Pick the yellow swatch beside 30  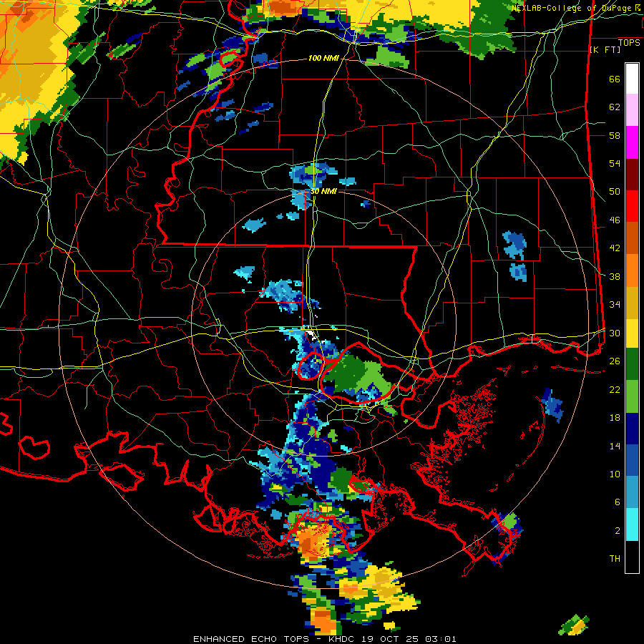(x=632, y=333)
